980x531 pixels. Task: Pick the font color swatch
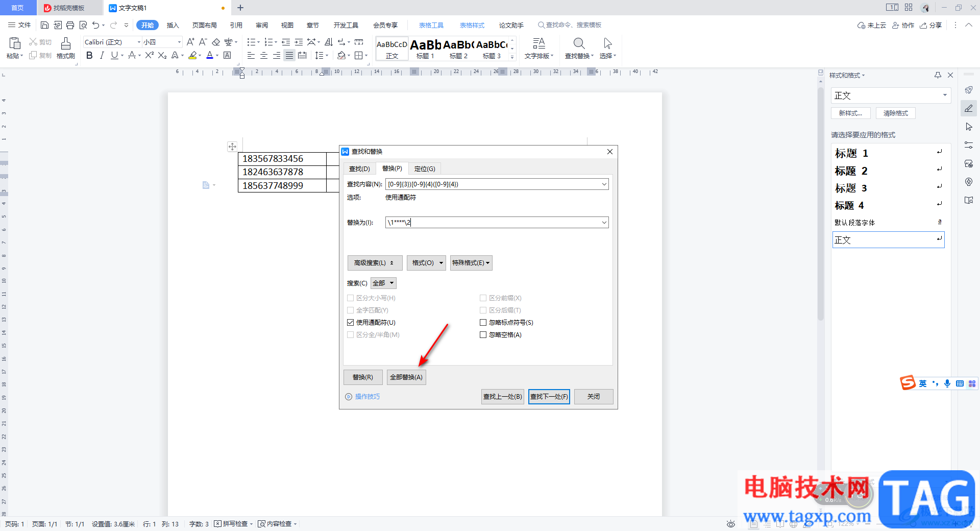click(x=209, y=55)
